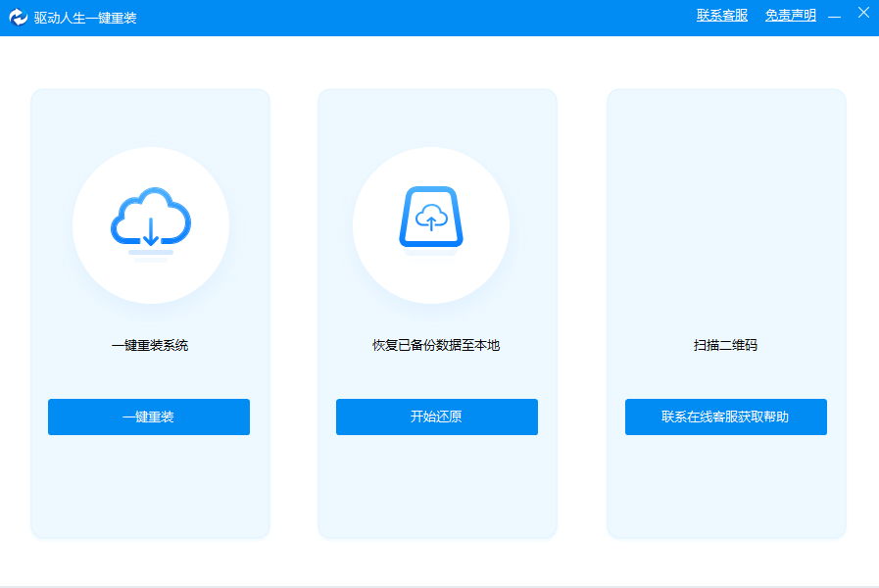The height and width of the screenshot is (588, 879).
Task: Click the blank space below the 开始还原 button
Action: pyautogui.click(x=437, y=485)
